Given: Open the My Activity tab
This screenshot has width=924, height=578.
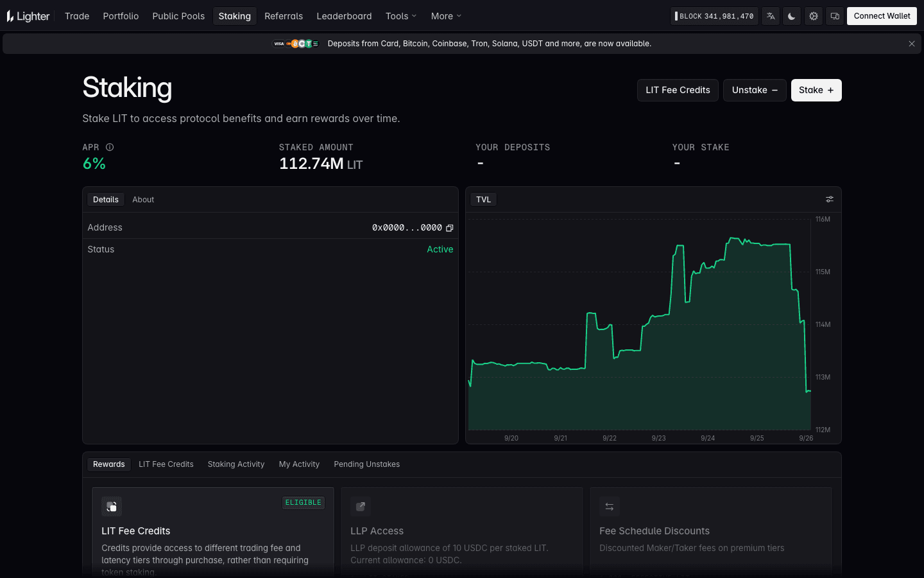Looking at the screenshot, I should click(299, 464).
